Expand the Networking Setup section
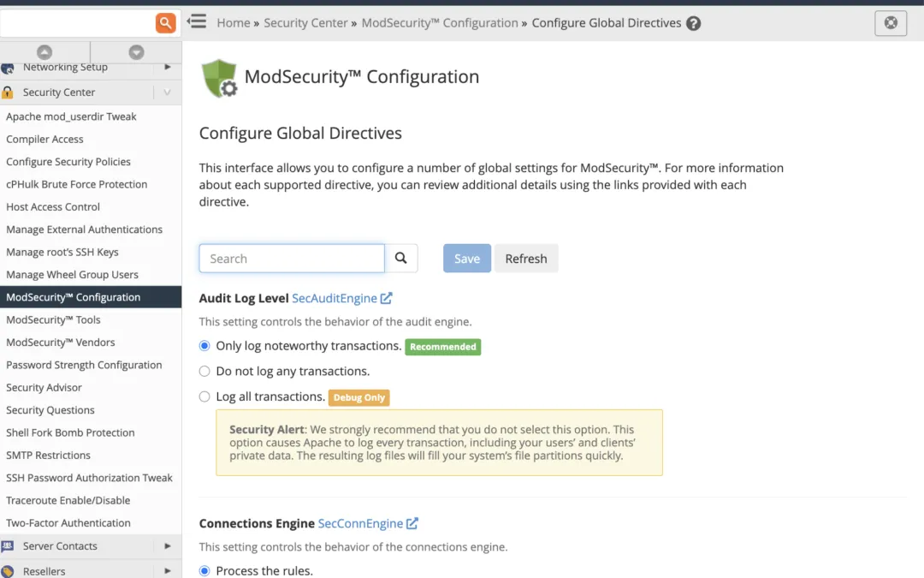The image size is (924, 578). click(x=65, y=67)
